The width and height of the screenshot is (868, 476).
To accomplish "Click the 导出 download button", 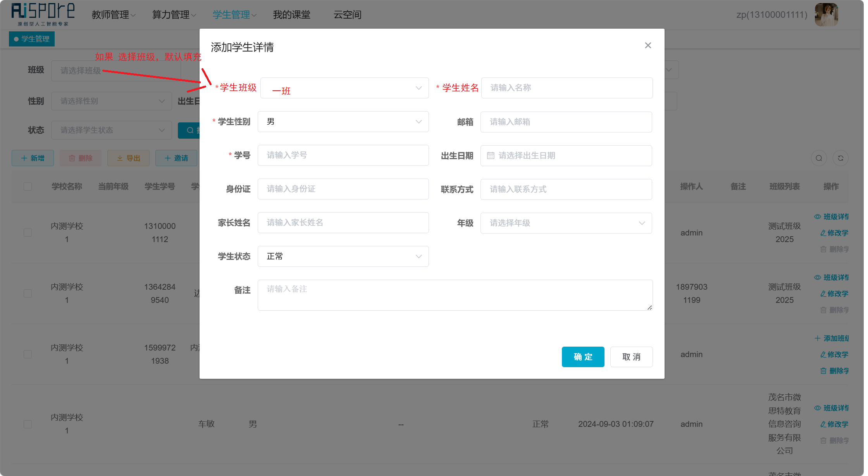I will (x=128, y=158).
